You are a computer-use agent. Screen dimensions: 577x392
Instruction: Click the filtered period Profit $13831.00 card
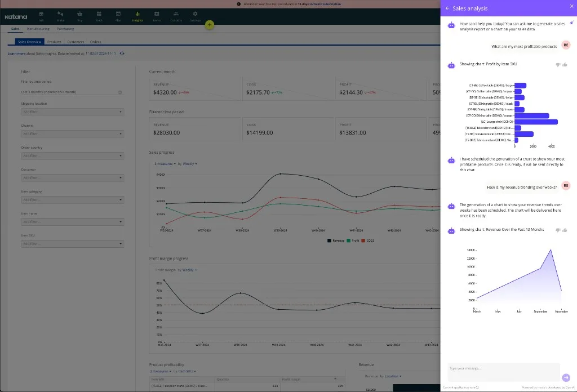[381, 129]
